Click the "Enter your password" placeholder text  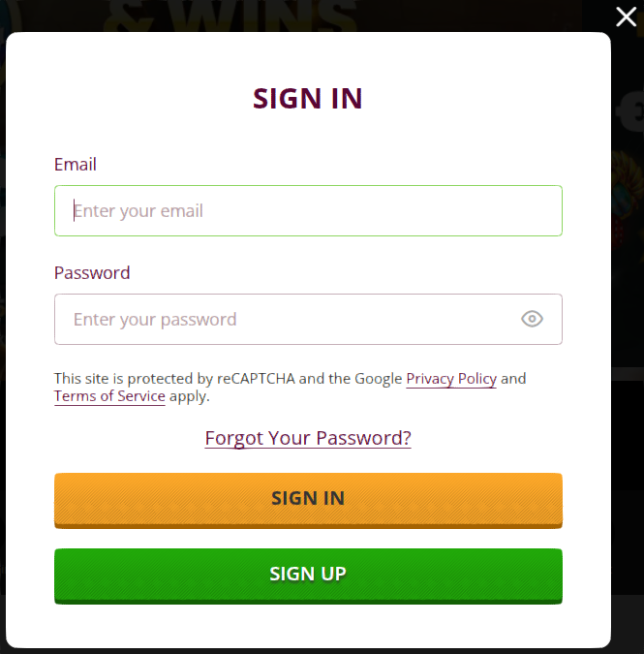tap(155, 320)
